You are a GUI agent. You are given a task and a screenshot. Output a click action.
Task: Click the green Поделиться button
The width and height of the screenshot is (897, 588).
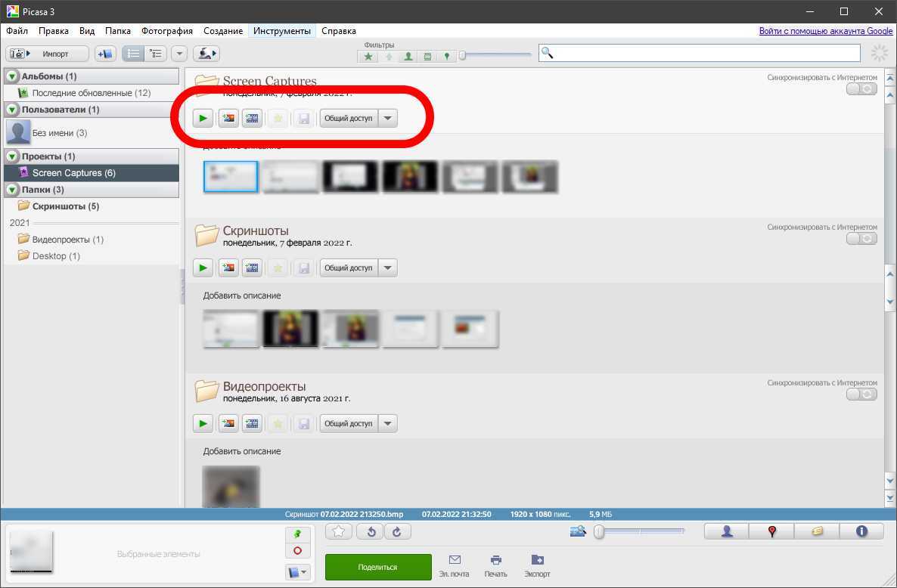[378, 567]
